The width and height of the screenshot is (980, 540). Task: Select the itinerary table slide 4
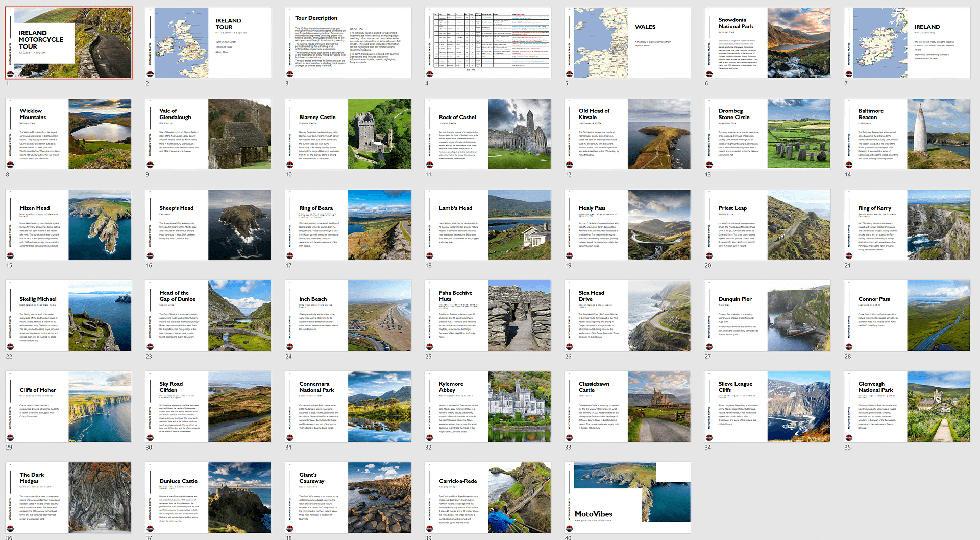(488, 43)
